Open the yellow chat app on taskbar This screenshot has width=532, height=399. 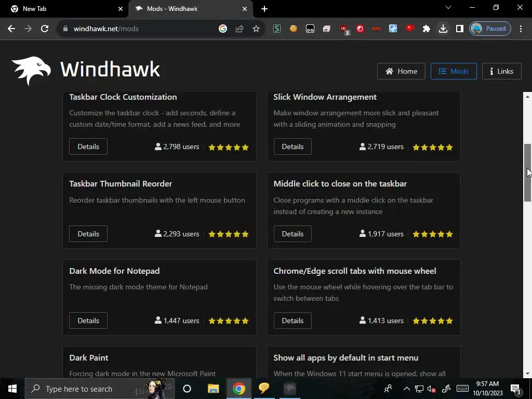coord(264,388)
